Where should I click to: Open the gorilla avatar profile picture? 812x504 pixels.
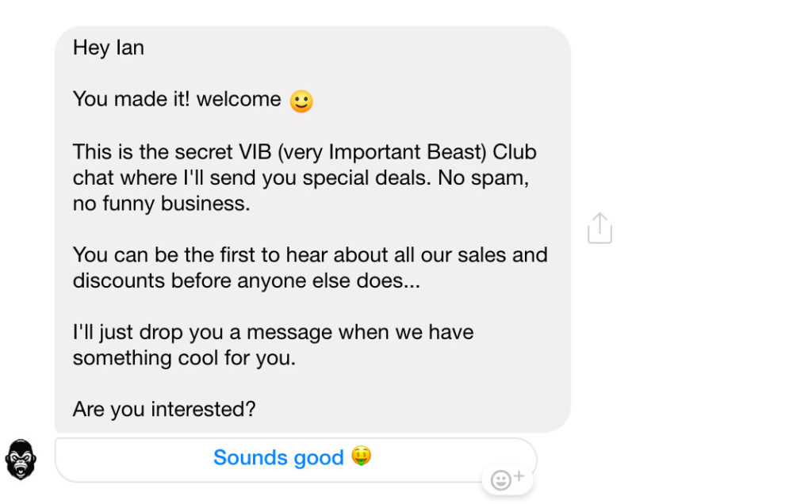(x=21, y=460)
